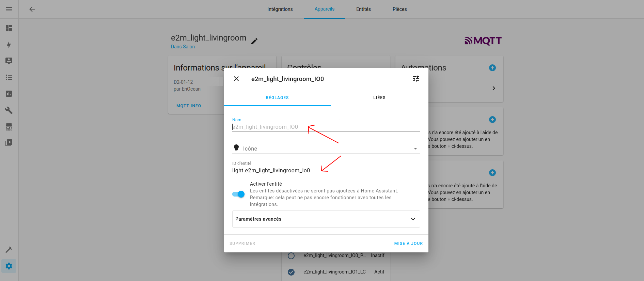Screen dimensions: 644x281
Task: Close the e2m_light_livingroom_IO0 dialog
Action: pyautogui.click(x=236, y=79)
